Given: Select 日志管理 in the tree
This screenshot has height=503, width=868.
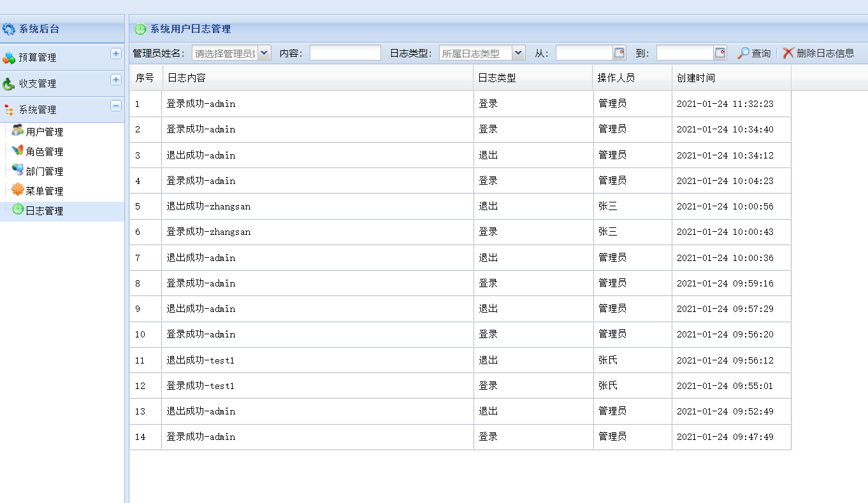Looking at the screenshot, I should click(45, 211).
